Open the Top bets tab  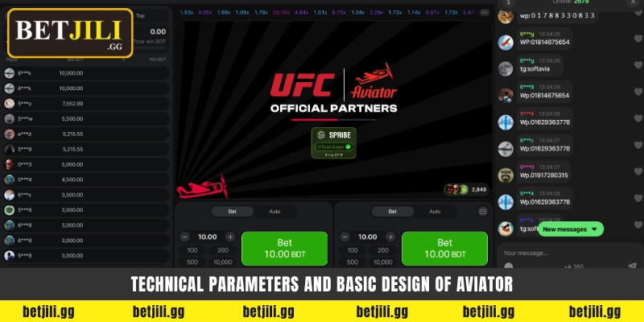(x=141, y=16)
